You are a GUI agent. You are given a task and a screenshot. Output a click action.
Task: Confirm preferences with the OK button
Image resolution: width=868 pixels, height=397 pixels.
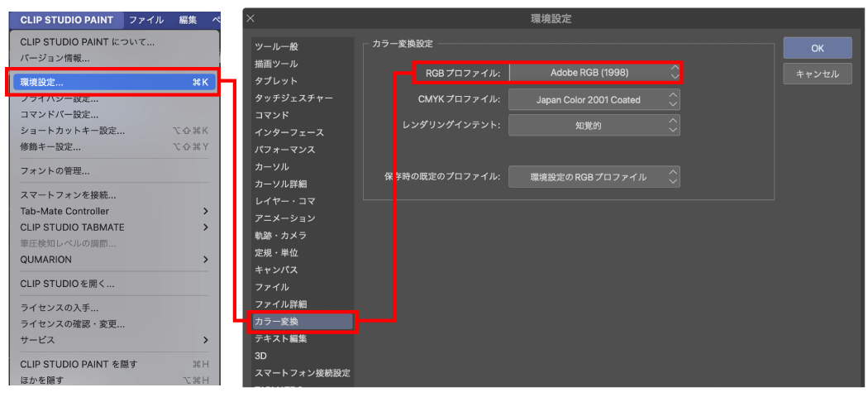818,48
